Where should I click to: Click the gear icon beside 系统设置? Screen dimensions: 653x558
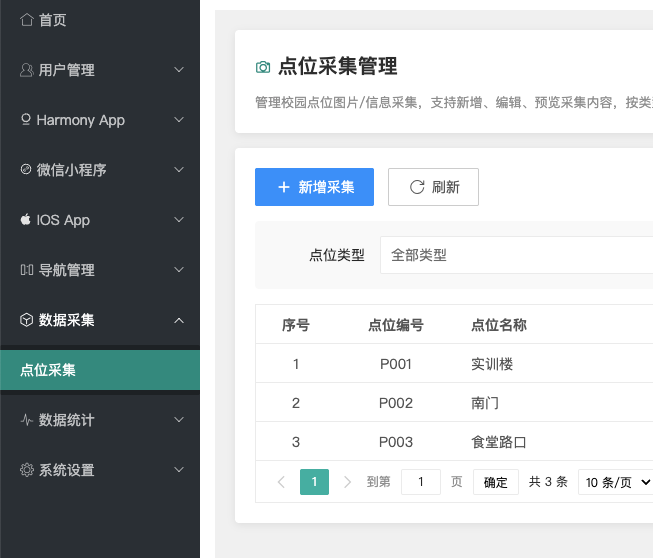(27, 470)
